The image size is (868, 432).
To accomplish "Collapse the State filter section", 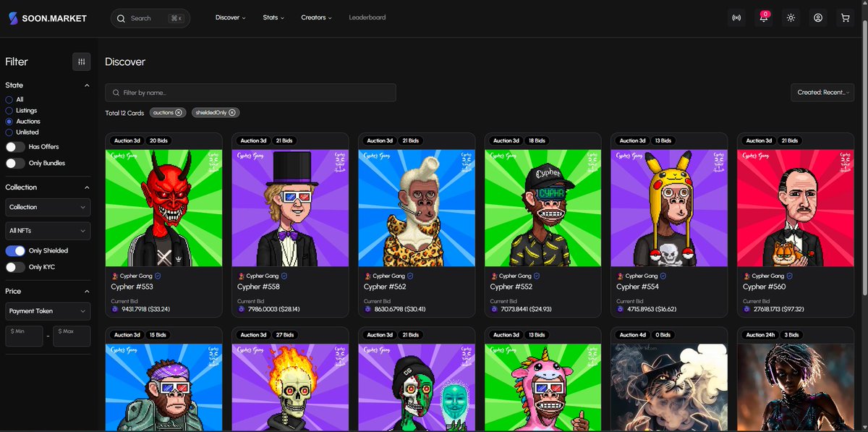I will click(x=87, y=85).
